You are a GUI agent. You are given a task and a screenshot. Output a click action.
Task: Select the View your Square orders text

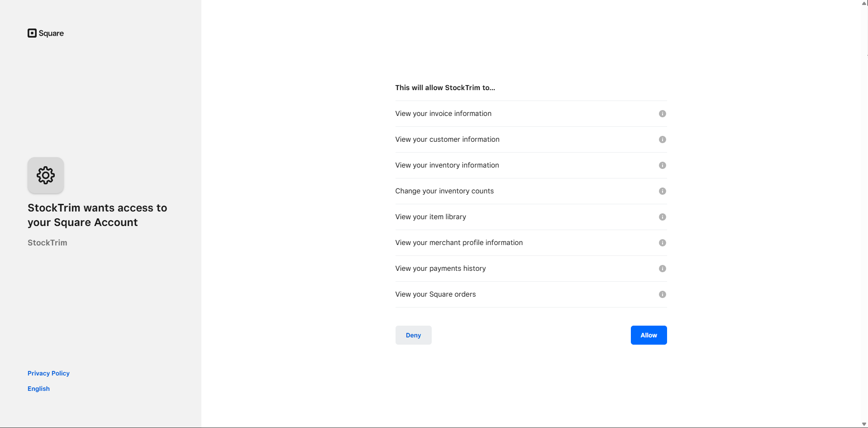click(x=435, y=294)
